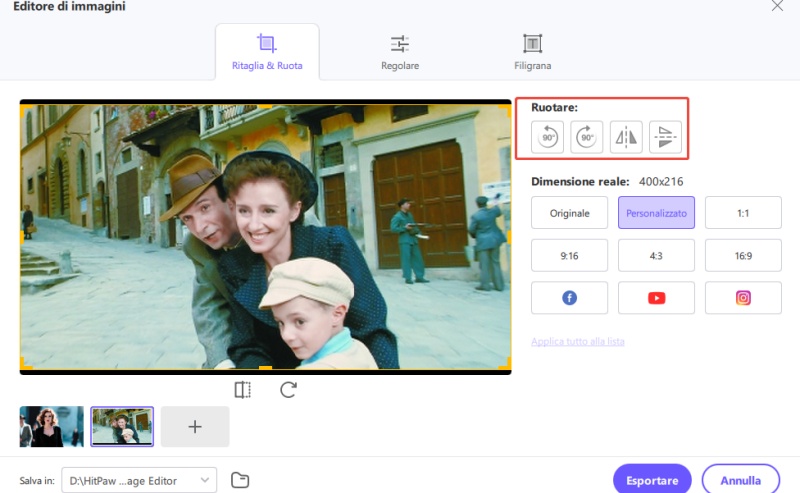Close the Editore di immagini window

777,6
